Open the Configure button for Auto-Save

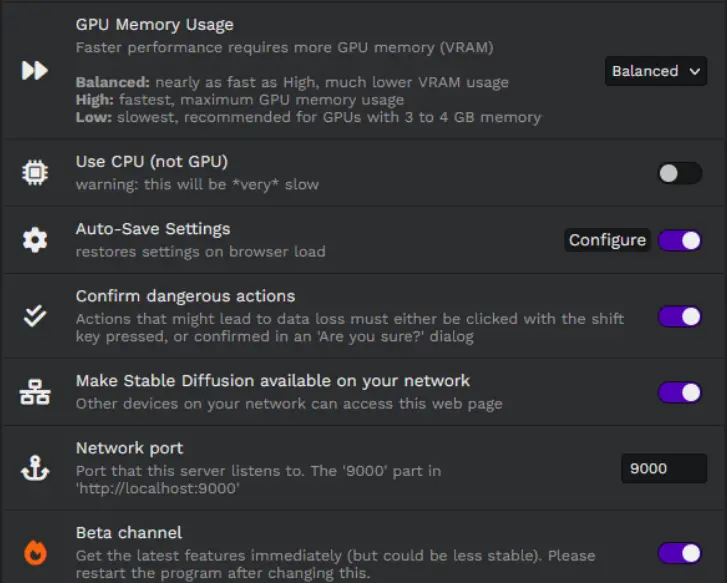point(607,240)
